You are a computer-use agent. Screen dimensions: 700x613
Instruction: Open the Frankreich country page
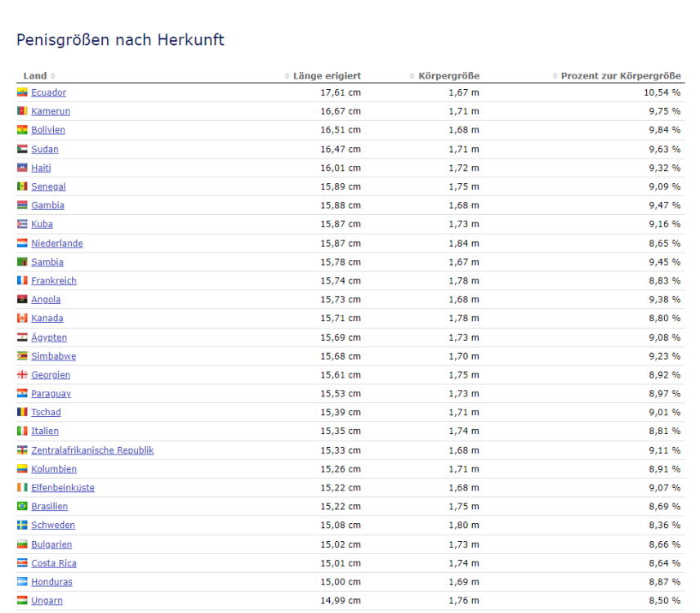(54, 280)
